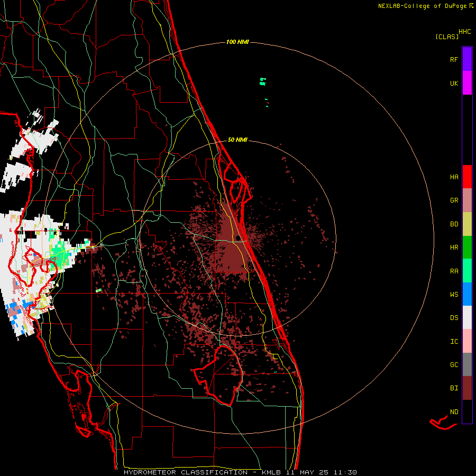Click the '100 NMI' range ring label
This screenshot has height=476, width=476.
pyautogui.click(x=237, y=42)
